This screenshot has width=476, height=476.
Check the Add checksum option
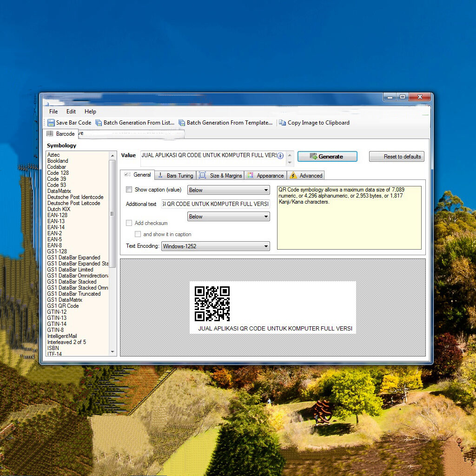[129, 223]
